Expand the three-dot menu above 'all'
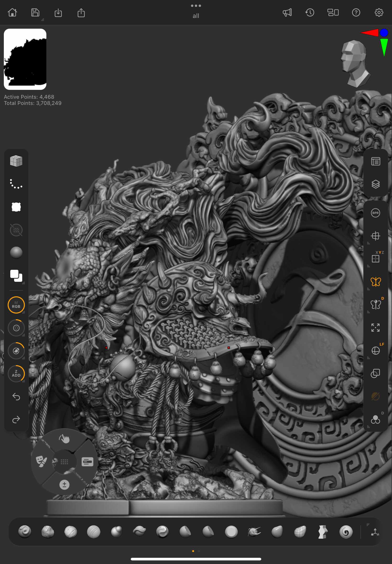392x564 pixels. 196,6
